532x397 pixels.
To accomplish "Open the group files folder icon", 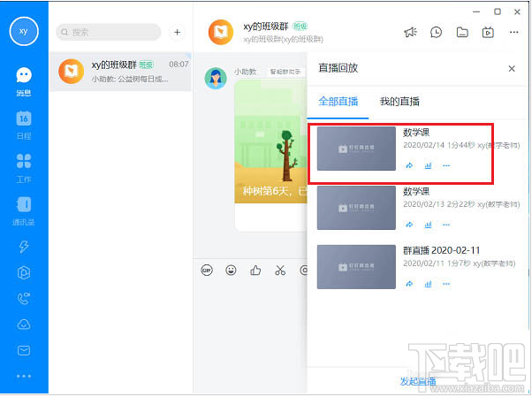I will [x=462, y=32].
